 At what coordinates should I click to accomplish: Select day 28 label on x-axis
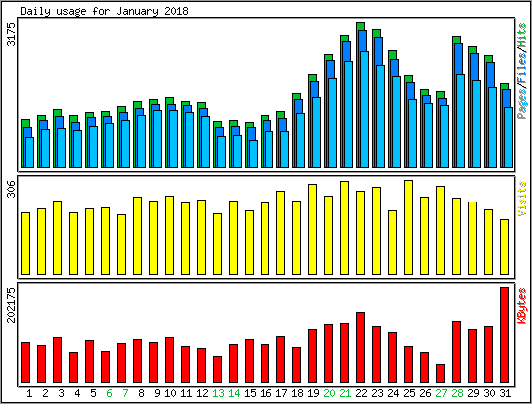457,393
